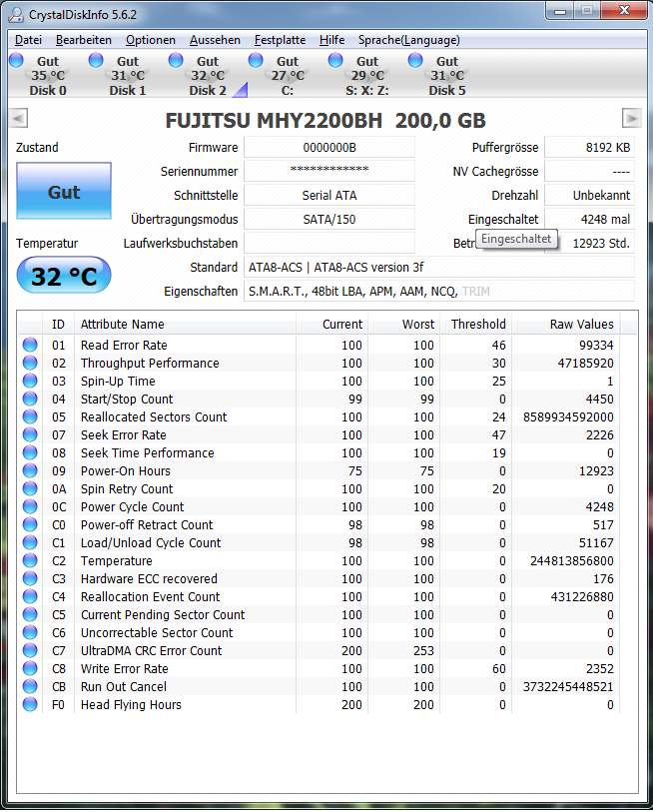Select Disk 5 status orb

pyautogui.click(x=415, y=61)
